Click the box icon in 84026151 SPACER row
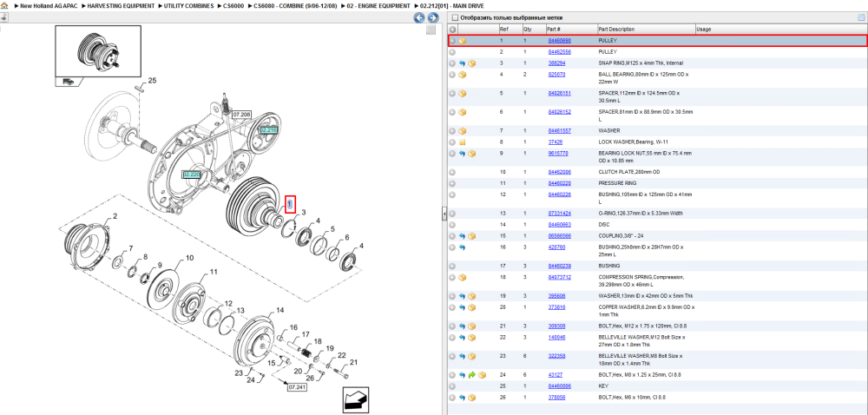 pyautogui.click(x=463, y=94)
